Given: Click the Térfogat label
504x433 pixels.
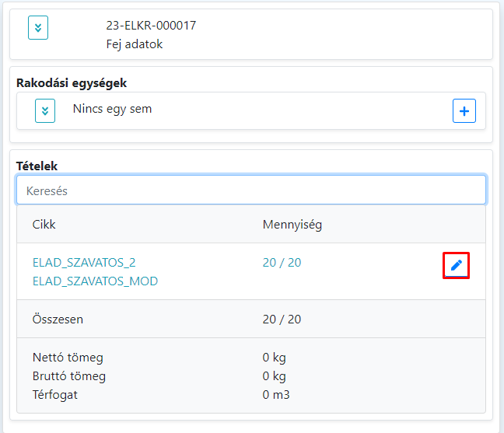Looking at the screenshot, I should coord(55,395).
